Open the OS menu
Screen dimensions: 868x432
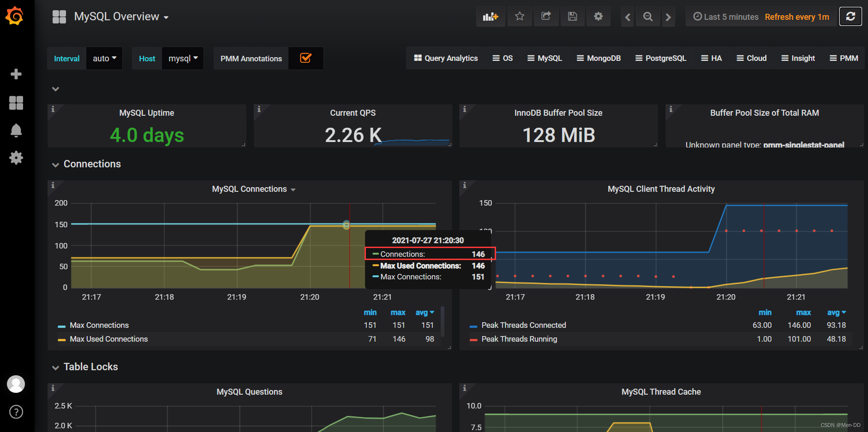(x=503, y=58)
